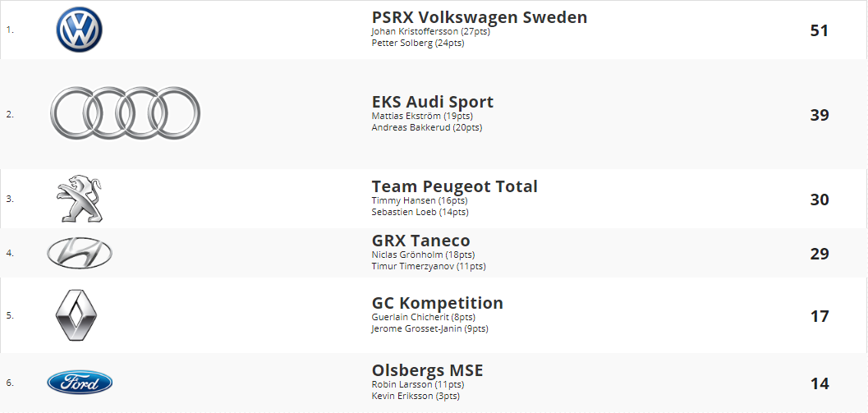
Task: Click the Ford oval logo
Action: pyautogui.click(x=80, y=383)
